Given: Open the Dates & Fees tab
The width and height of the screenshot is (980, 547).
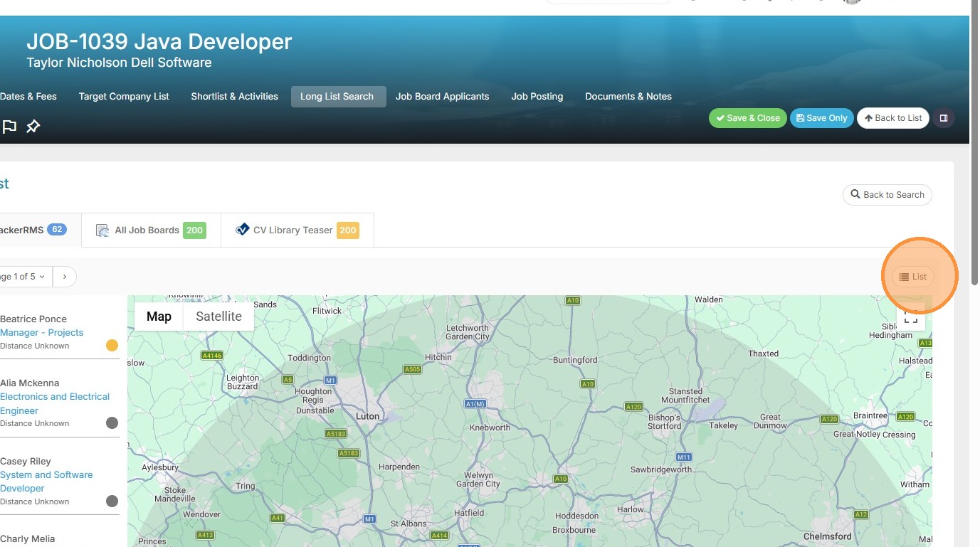Looking at the screenshot, I should tap(28, 97).
